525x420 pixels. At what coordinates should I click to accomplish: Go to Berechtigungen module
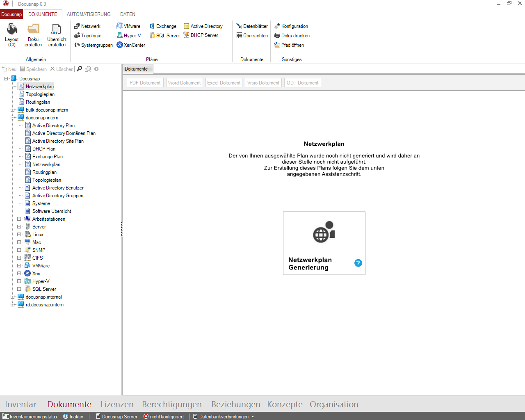tap(172, 404)
